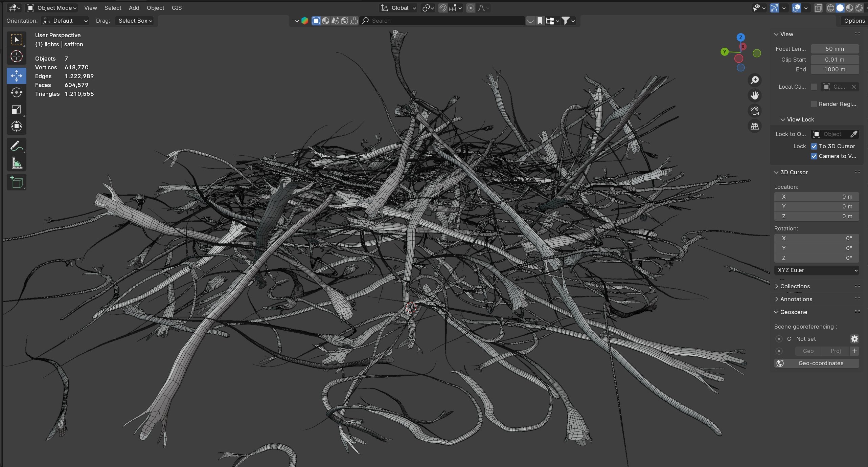Image resolution: width=868 pixels, height=467 pixels.
Task: Activate the Annotate pencil tool
Action: click(16, 146)
